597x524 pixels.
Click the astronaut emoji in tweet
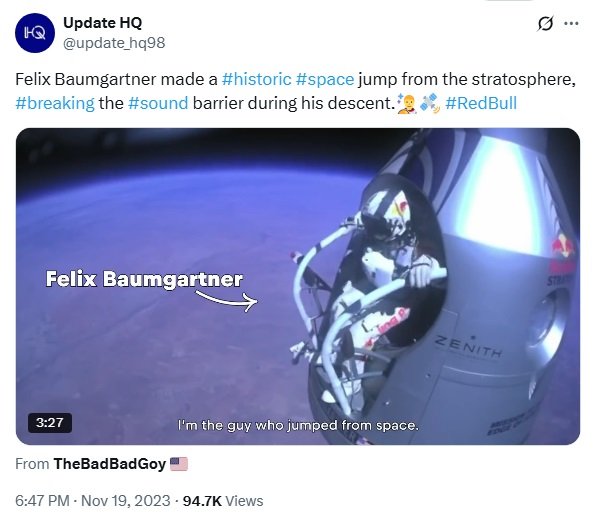coord(406,104)
